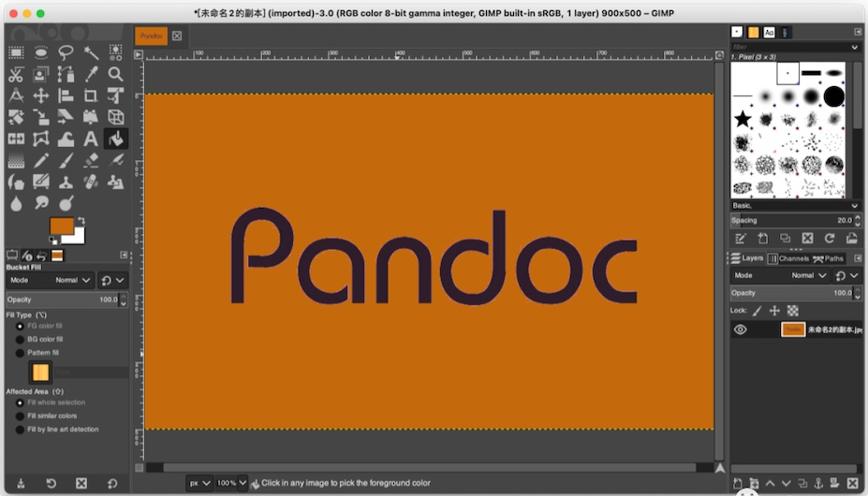868x496 pixels.
Task: Open the Brushes dock tab
Action: tap(737, 32)
